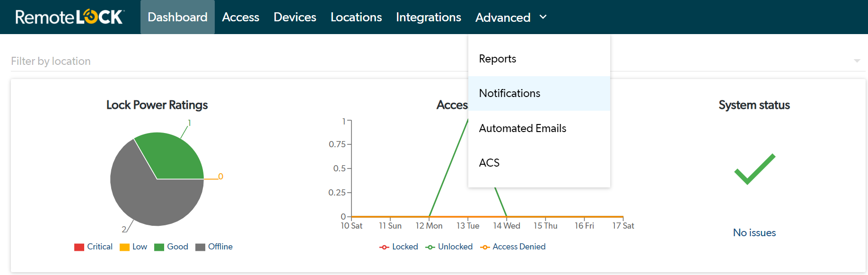Toggle the Locked series legend item

pyautogui.click(x=399, y=247)
